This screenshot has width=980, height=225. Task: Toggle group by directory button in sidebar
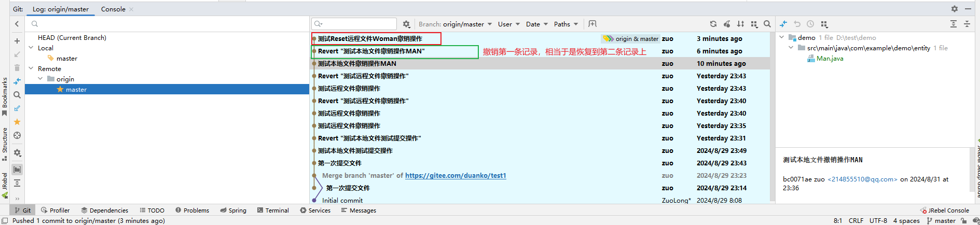[17, 170]
